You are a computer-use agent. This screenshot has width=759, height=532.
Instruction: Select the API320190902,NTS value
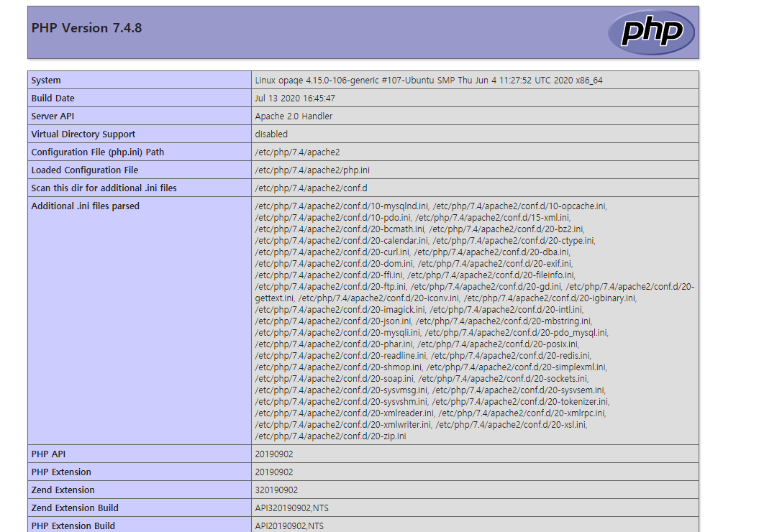292,508
